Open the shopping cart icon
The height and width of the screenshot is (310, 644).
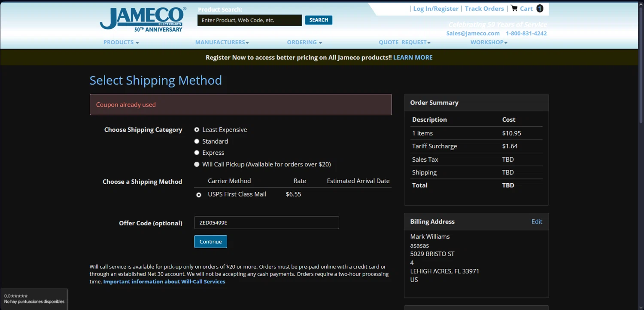pos(514,9)
